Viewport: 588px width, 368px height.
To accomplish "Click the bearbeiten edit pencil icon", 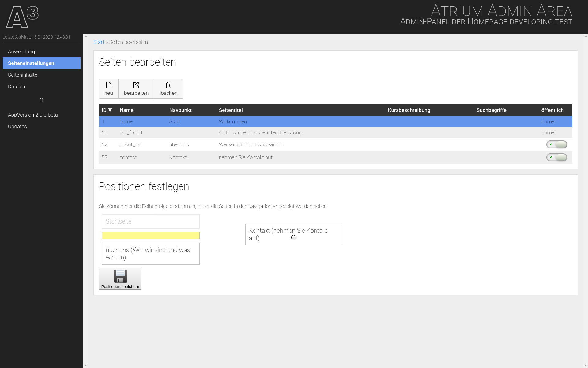I will 136,85.
